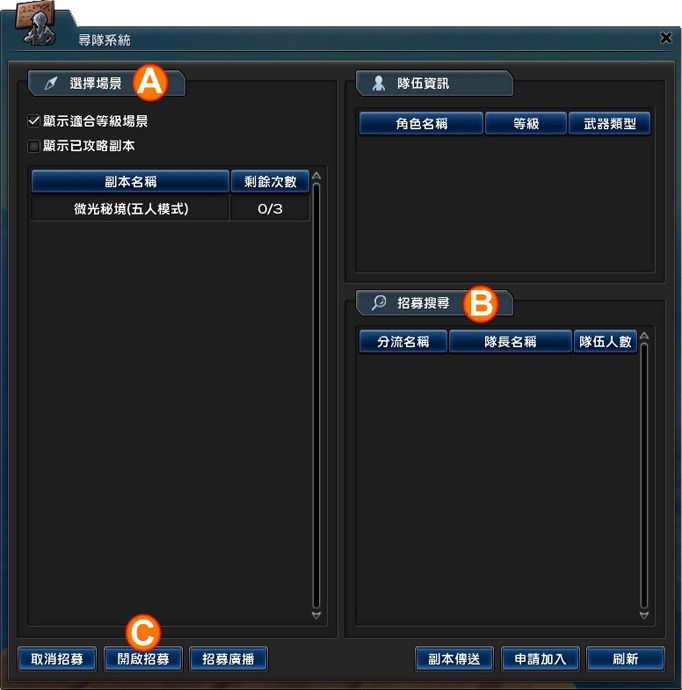
Task: Select 微光秘境(五人模式) dungeon row
Action: [x=170, y=209]
